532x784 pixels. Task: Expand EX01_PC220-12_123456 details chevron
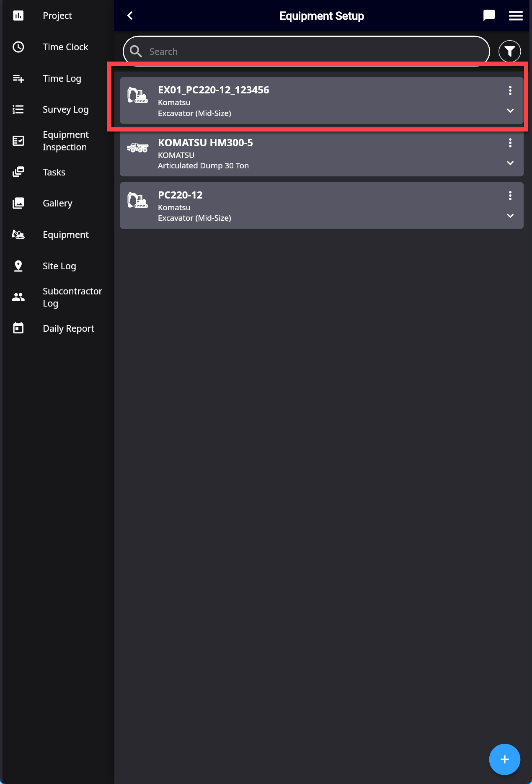(510, 111)
